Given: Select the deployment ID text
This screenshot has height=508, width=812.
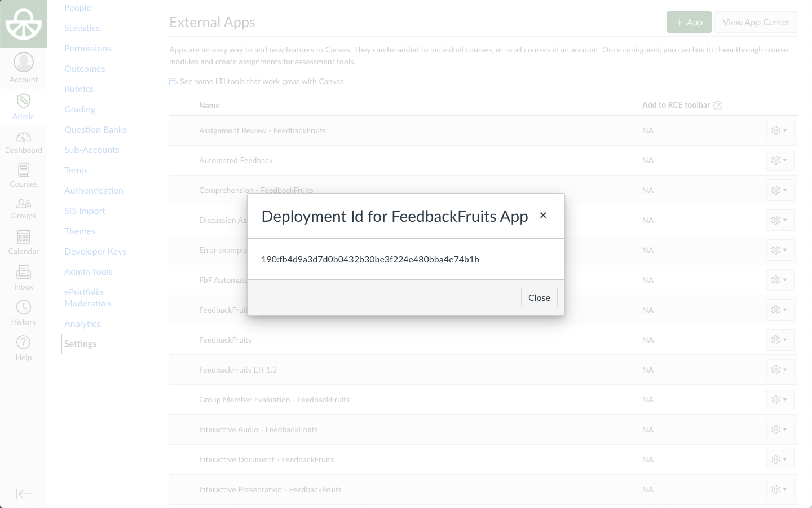Looking at the screenshot, I should tap(370, 260).
